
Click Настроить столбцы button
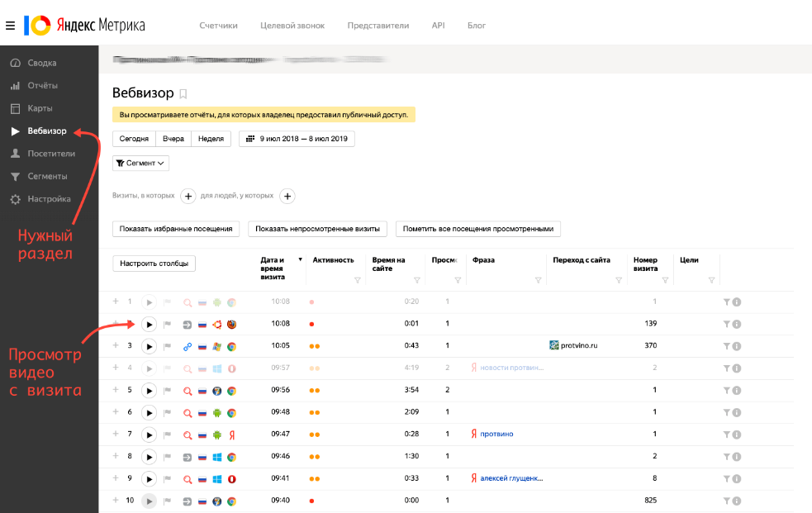click(x=154, y=264)
